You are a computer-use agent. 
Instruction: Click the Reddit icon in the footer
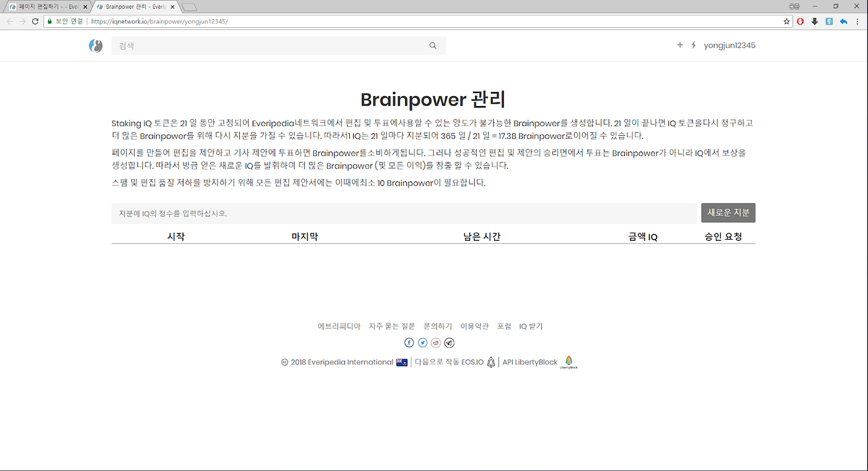(x=436, y=342)
